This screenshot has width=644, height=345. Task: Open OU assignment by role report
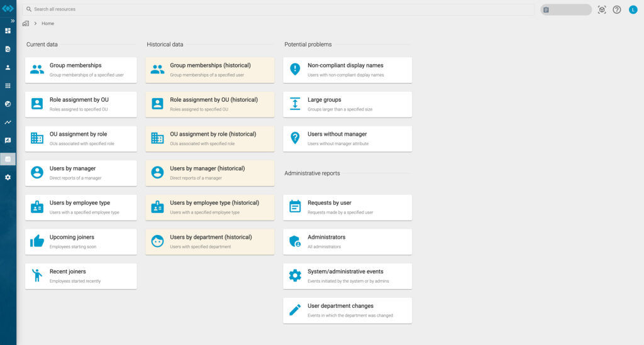click(81, 139)
